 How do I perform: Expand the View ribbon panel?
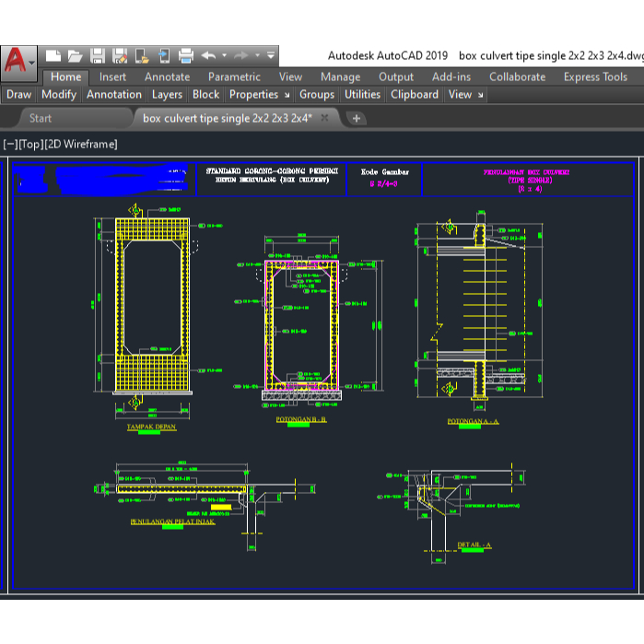tap(460, 95)
